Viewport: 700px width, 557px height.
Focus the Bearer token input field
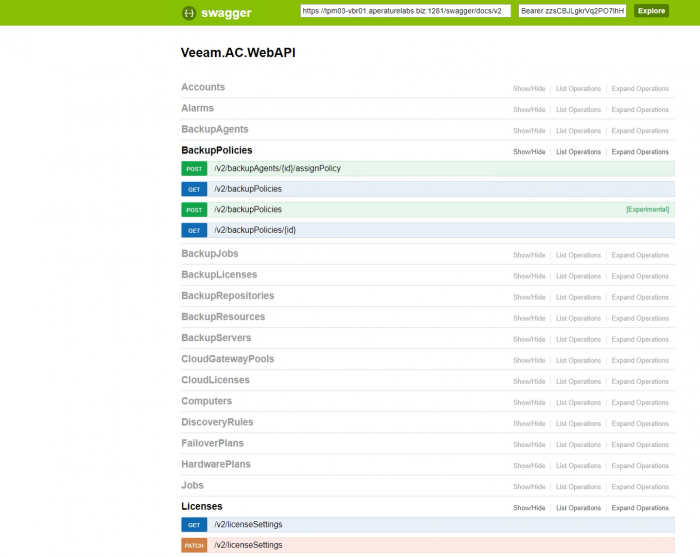pos(572,11)
